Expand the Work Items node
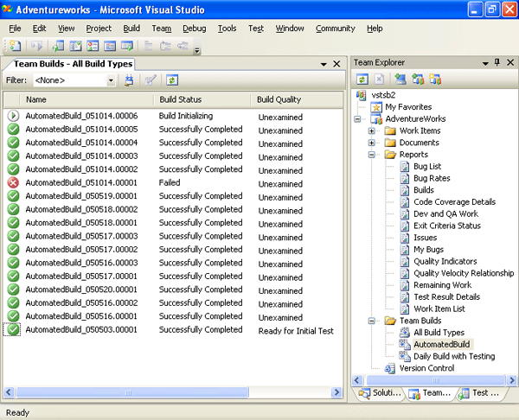Image resolution: width=519 pixels, height=420 pixels. point(372,131)
